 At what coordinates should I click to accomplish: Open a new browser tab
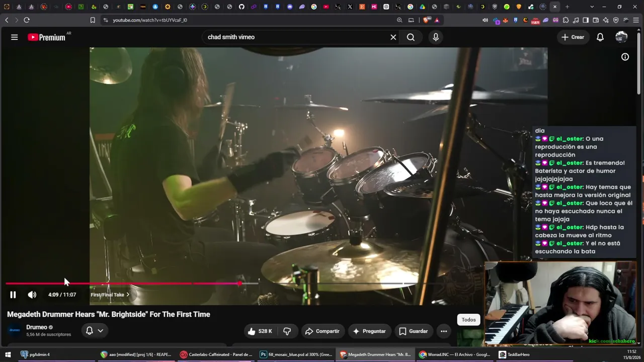tap(567, 7)
